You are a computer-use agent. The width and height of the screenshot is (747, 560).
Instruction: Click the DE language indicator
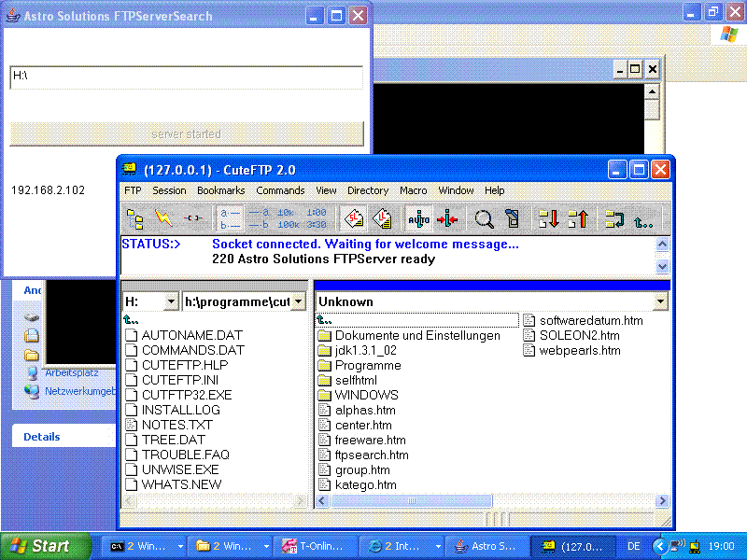tap(634, 547)
